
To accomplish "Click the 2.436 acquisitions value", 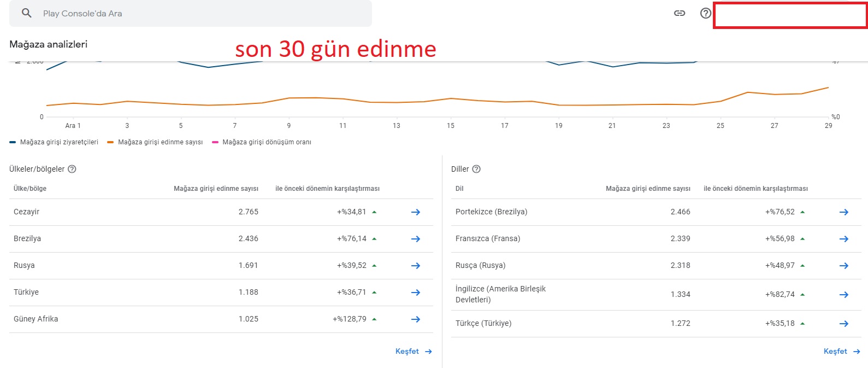I will pyautogui.click(x=249, y=238).
